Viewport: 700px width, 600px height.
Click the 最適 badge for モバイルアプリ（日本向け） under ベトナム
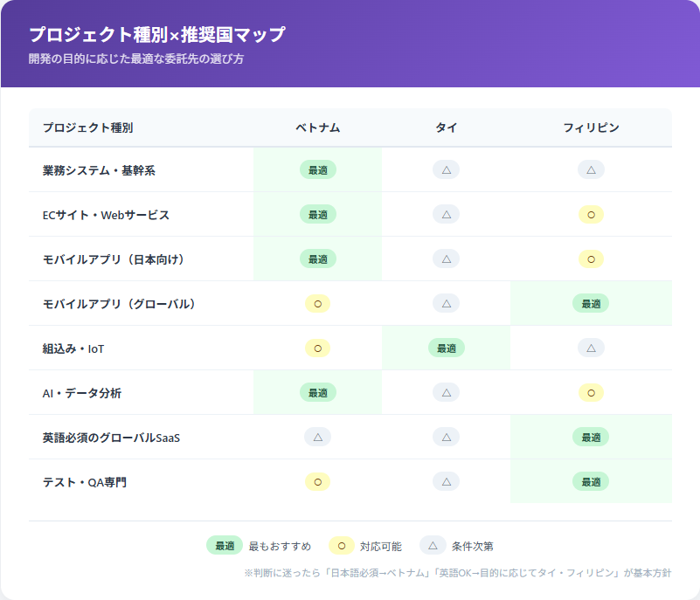point(318,259)
